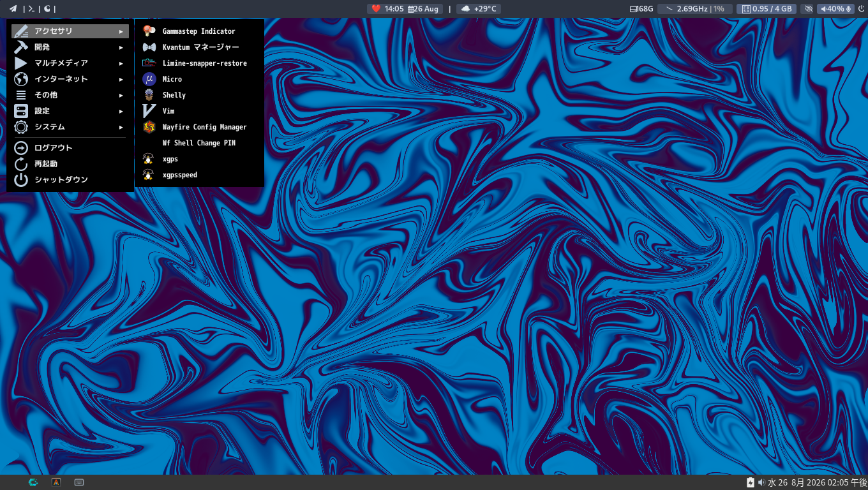Expand the アクセサリ submenu arrow

121,31
